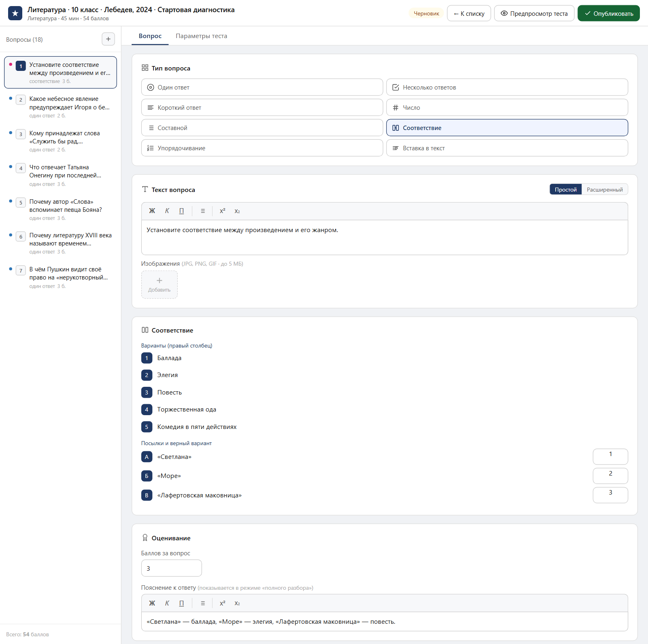
Task: Apply subscript in question text toolbar
Action: (237, 211)
